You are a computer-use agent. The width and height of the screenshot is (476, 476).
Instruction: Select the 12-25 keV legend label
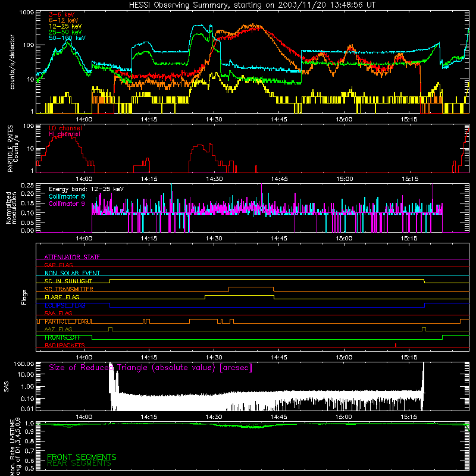pyautogui.click(x=65, y=26)
